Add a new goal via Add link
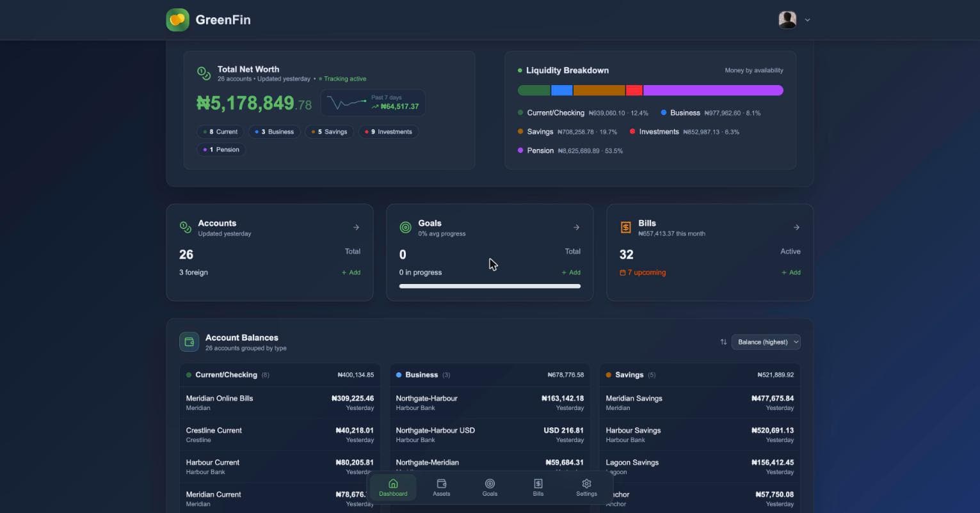 (x=571, y=272)
